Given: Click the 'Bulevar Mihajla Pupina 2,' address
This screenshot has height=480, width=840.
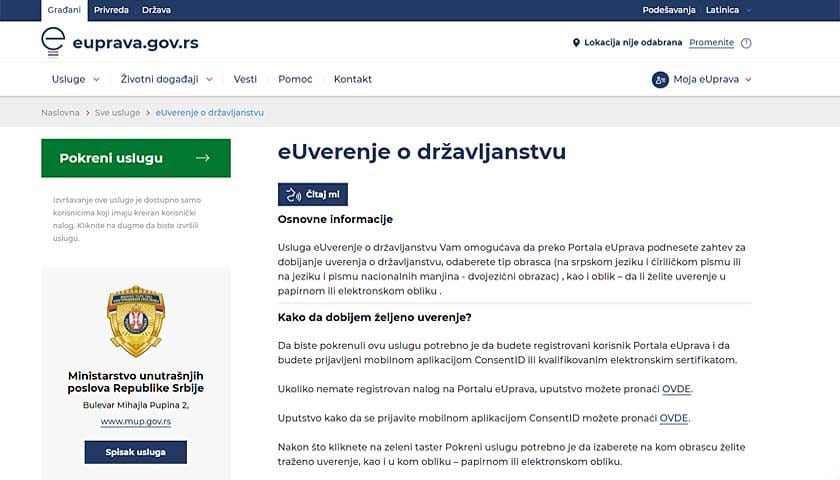Looking at the screenshot, I should [x=136, y=405].
